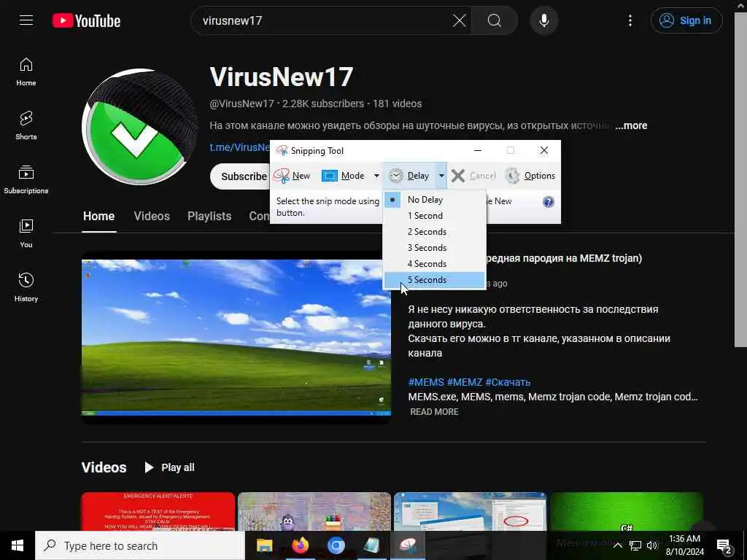This screenshot has height=560, width=747.
Task: Select 3 Seconds delay
Action: tap(434, 248)
